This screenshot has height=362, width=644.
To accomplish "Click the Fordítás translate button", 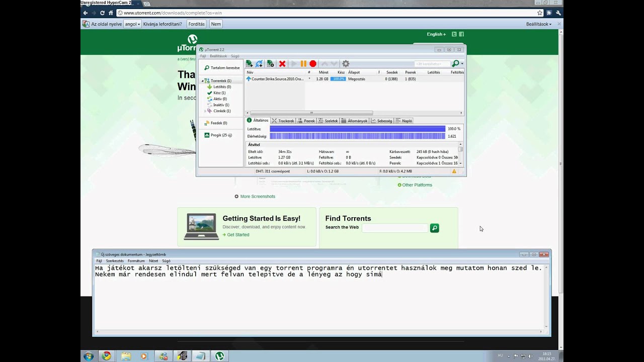I will pyautogui.click(x=196, y=24).
